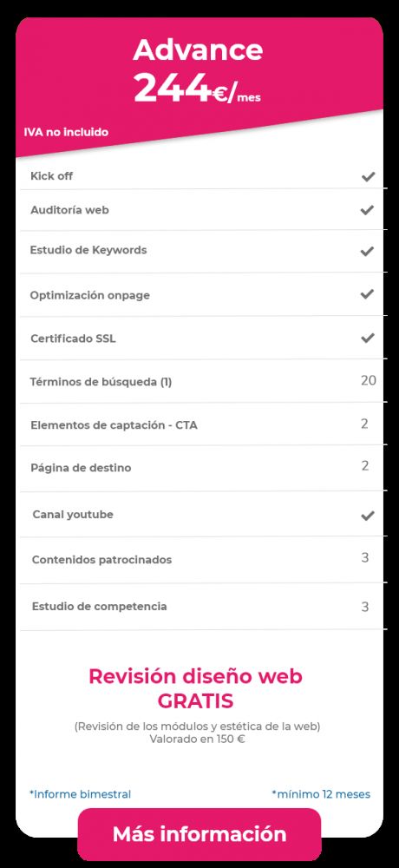Click the Valorado en 150 € text
Screen dimensions: 399x868
pyautogui.click(x=197, y=739)
